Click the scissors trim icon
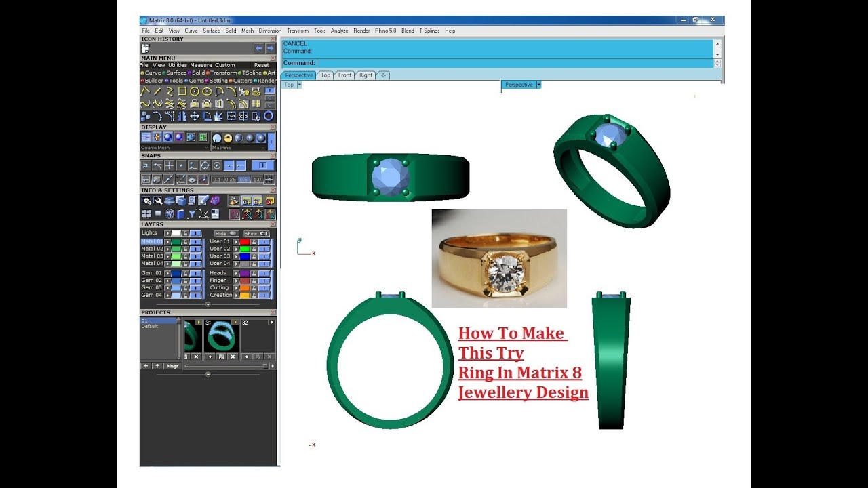Screen dimensions: 868x488 256,116
